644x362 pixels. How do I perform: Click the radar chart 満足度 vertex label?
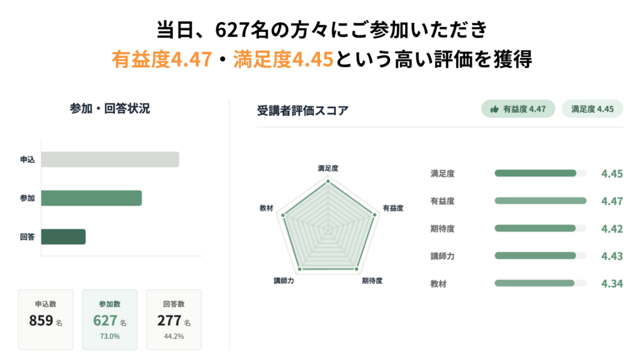(328, 168)
